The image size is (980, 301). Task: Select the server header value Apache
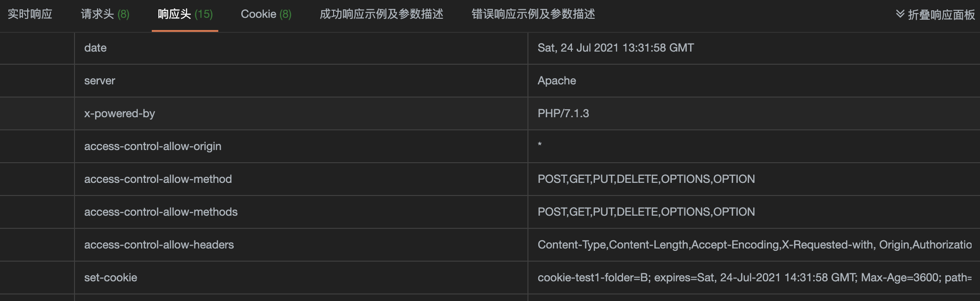(x=557, y=81)
